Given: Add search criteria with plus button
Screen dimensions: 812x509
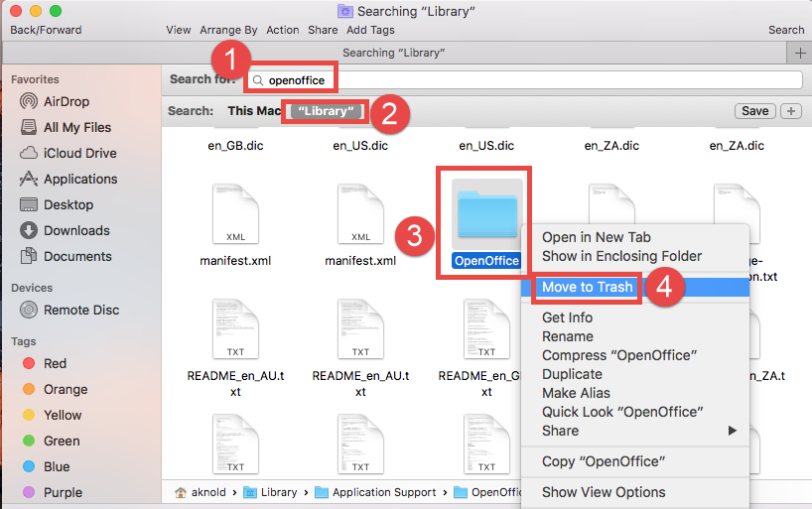Looking at the screenshot, I should click(x=791, y=111).
